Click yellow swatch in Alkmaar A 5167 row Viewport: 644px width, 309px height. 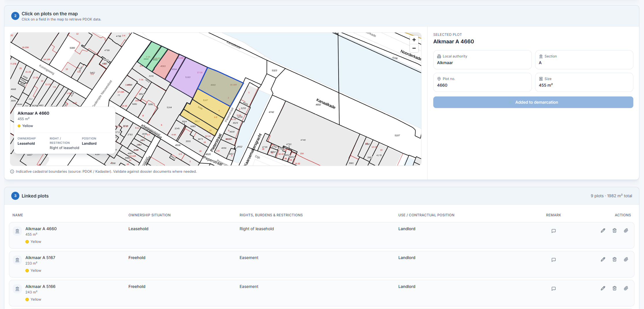(27, 271)
